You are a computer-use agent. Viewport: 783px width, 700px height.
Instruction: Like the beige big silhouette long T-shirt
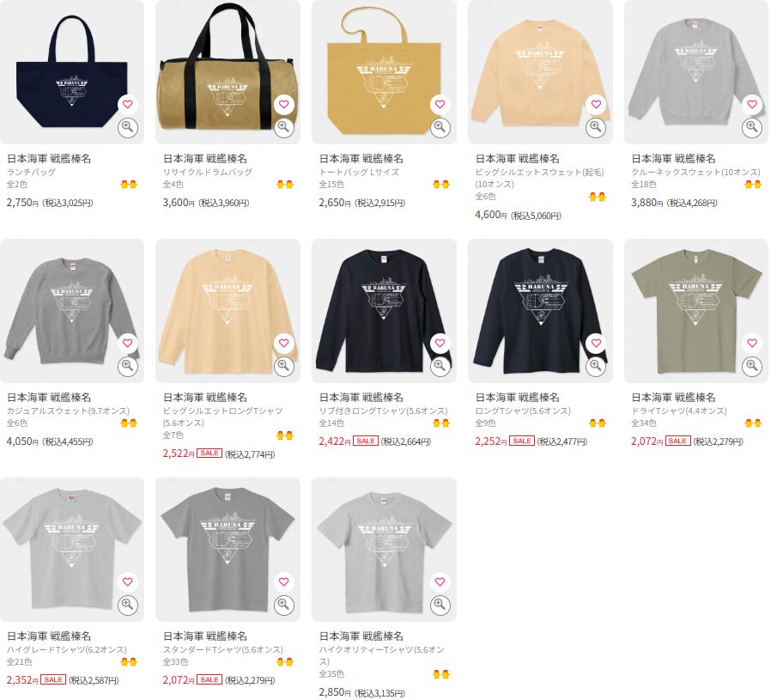(283, 344)
